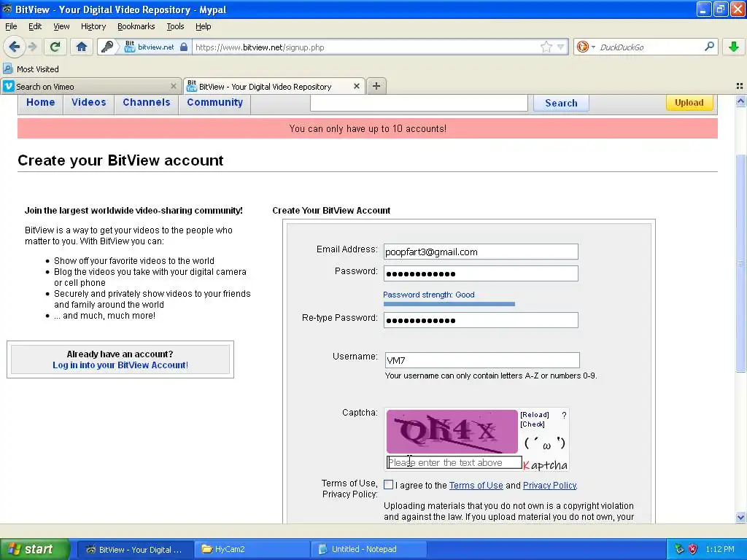Screen dimensions: 747x560
Task: Go back with the browser back arrow
Action: (15, 47)
